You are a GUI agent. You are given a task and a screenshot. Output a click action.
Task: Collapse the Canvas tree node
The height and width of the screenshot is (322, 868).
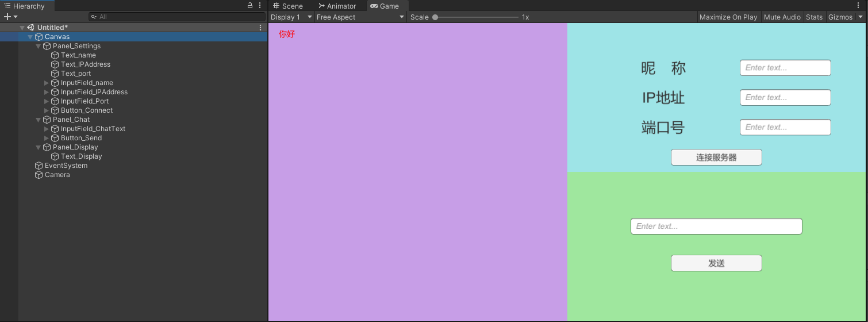point(30,37)
